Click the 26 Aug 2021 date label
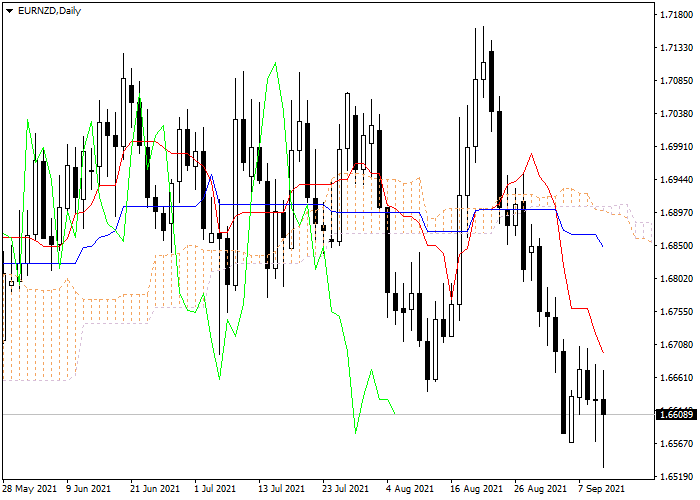The width and height of the screenshot is (700, 500). pos(540,489)
